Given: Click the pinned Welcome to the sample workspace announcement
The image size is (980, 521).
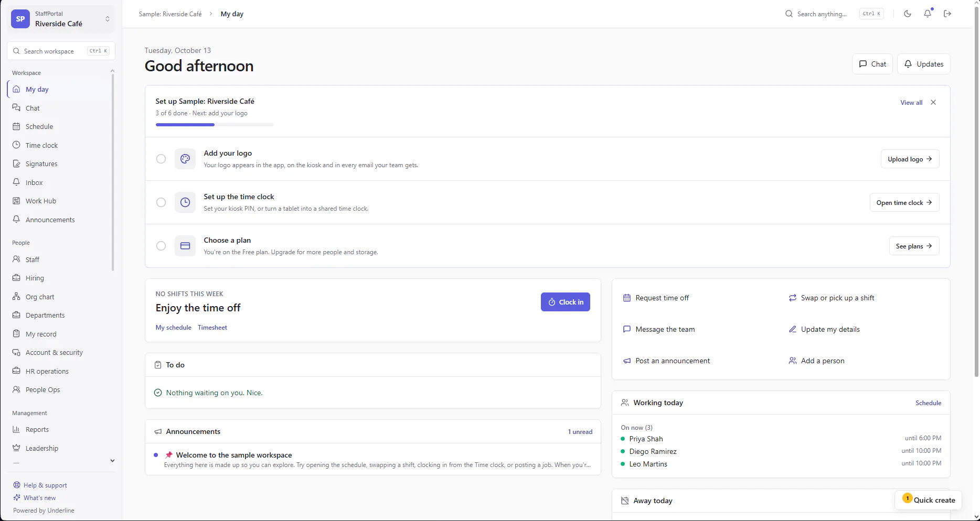Looking at the screenshot, I should (373, 459).
